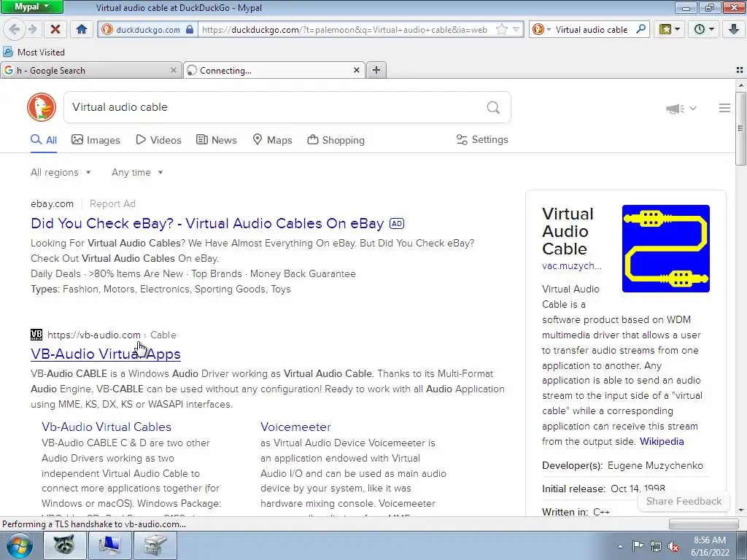Open the Wikipedia link in info panel

pos(662,441)
